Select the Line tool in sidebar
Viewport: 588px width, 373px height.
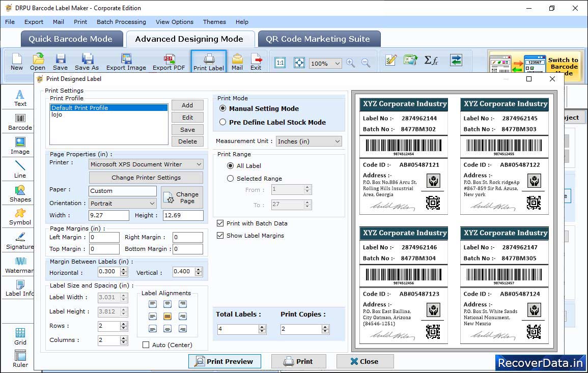click(20, 169)
